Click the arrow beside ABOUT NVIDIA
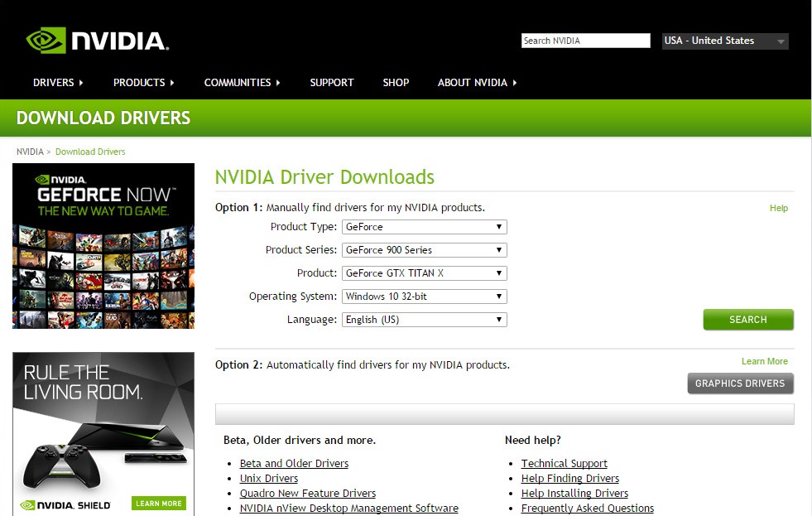Screen dimensions: 812x516 click(x=514, y=82)
